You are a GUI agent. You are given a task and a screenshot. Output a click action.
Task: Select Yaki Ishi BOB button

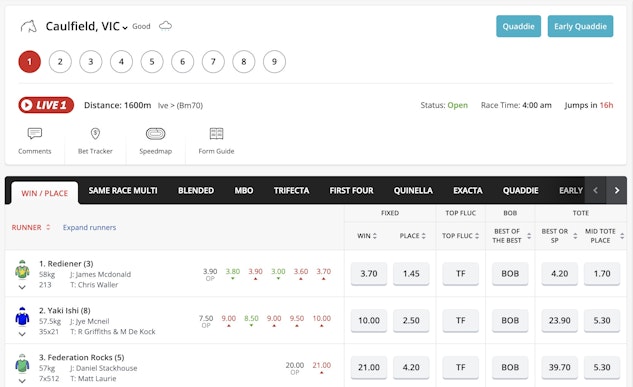click(510, 320)
